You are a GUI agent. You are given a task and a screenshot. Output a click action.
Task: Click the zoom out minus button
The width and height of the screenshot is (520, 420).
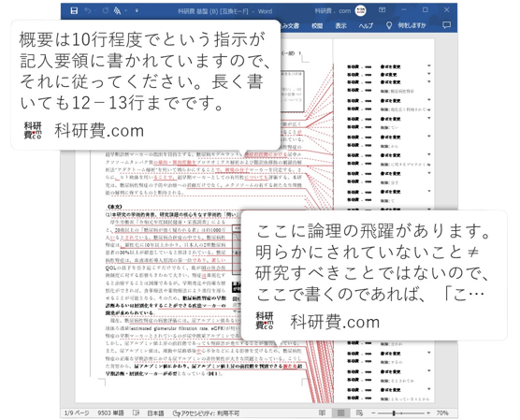coord(373,413)
